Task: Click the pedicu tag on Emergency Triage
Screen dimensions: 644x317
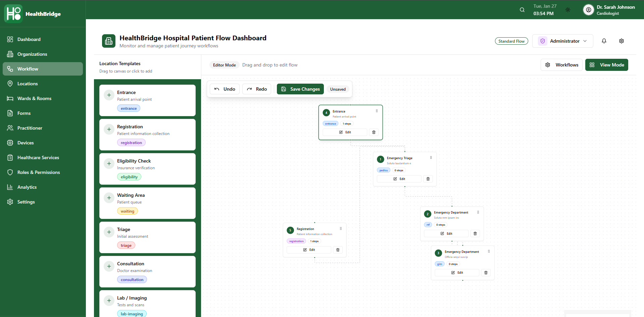Action: 384,170
